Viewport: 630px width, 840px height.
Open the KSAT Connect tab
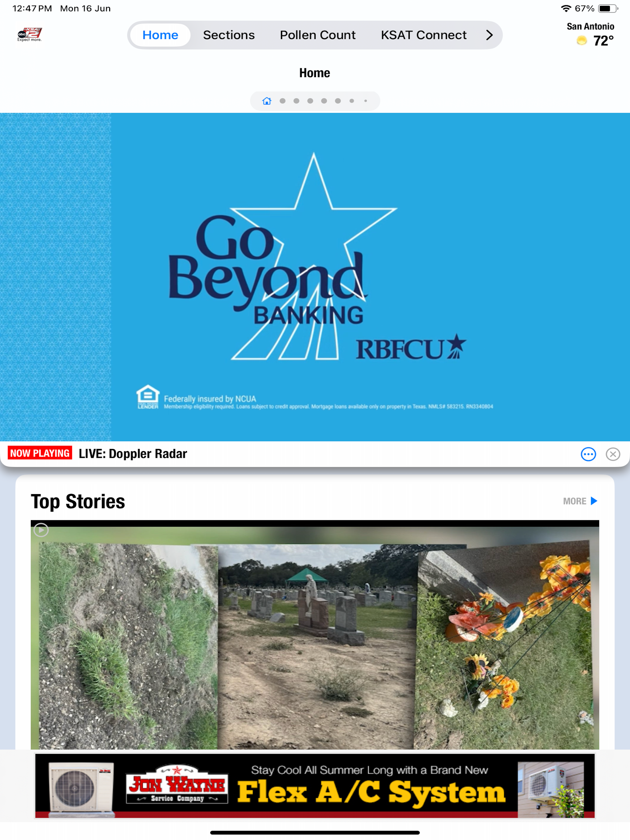(x=424, y=35)
